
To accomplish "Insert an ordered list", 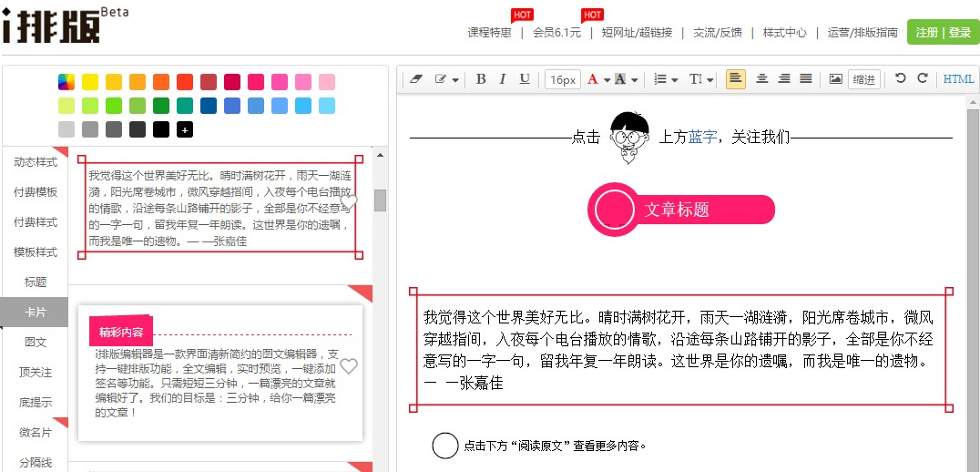I will pyautogui.click(x=660, y=79).
